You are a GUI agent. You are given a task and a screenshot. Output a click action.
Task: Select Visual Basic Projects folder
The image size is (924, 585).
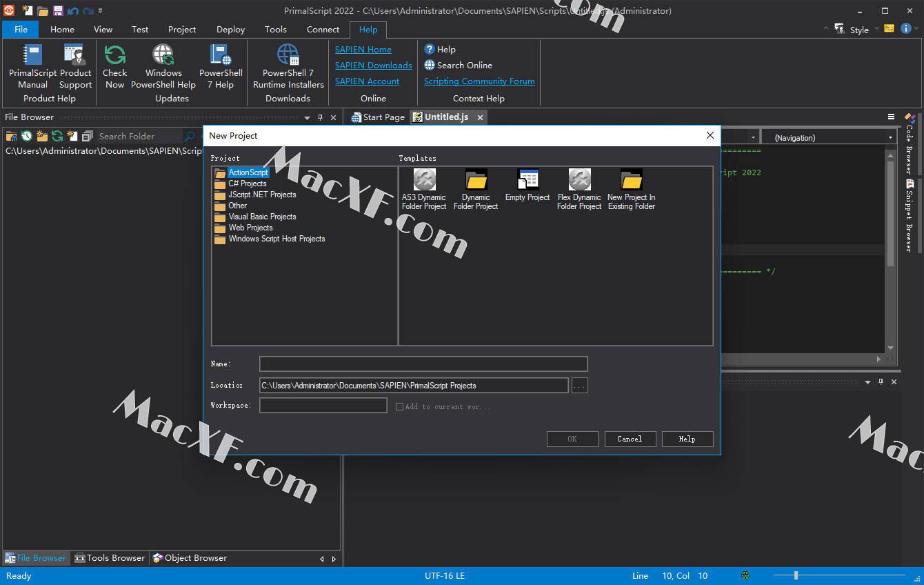coord(262,217)
